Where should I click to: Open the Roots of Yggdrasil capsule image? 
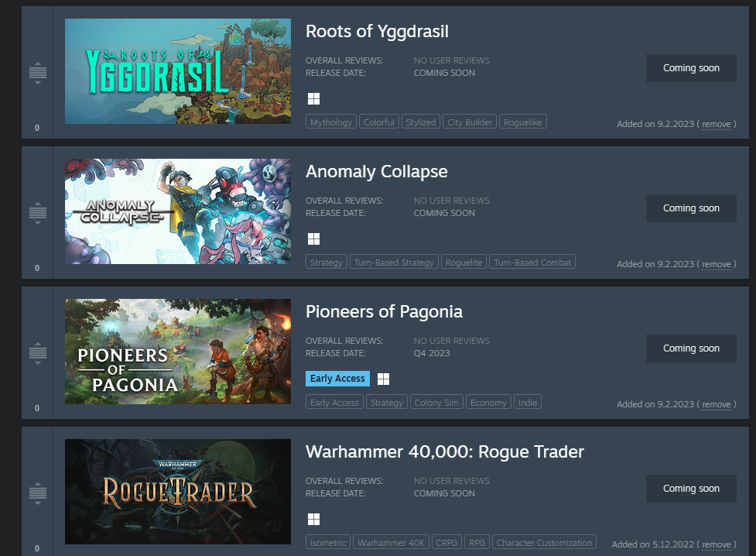(x=178, y=71)
